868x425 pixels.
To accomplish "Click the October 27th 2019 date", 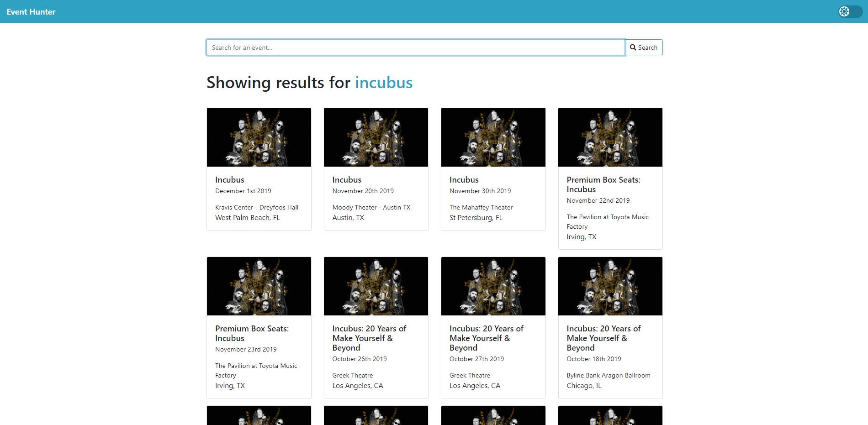I will [x=476, y=359].
